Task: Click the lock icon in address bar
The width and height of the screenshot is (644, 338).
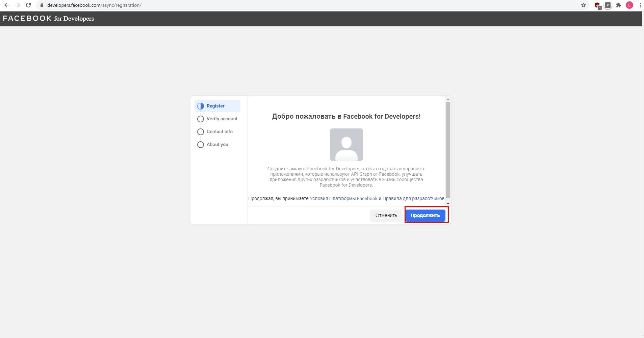Action: pyautogui.click(x=42, y=5)
